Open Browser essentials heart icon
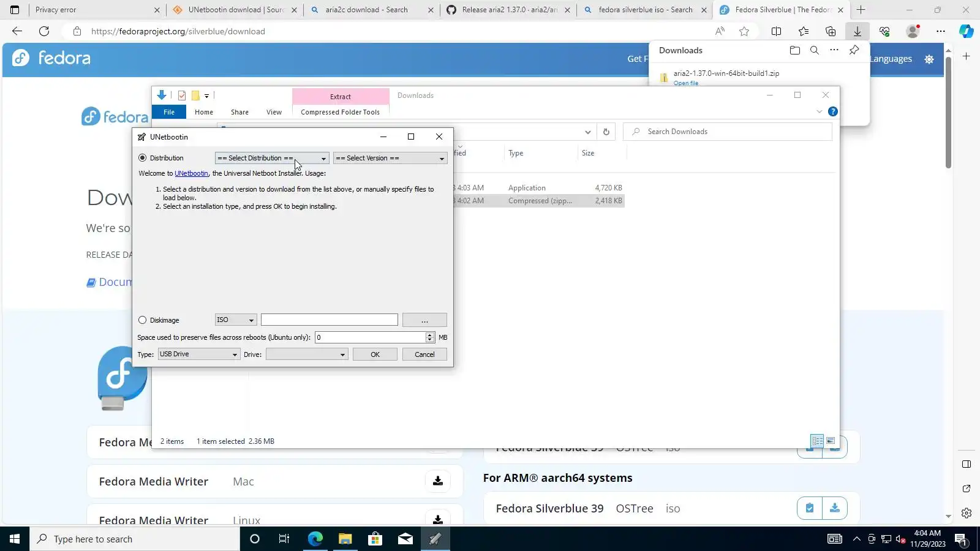 coord(884,31)
